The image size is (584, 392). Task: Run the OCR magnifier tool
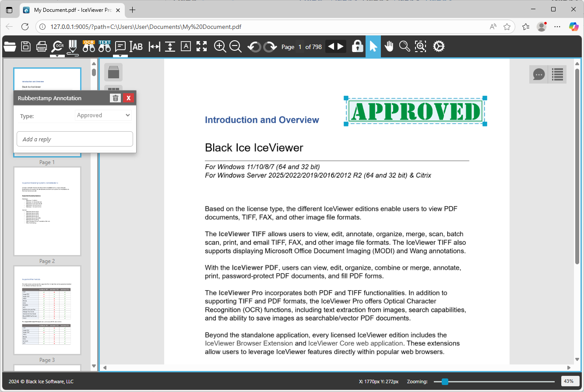[x=57, y=46]
